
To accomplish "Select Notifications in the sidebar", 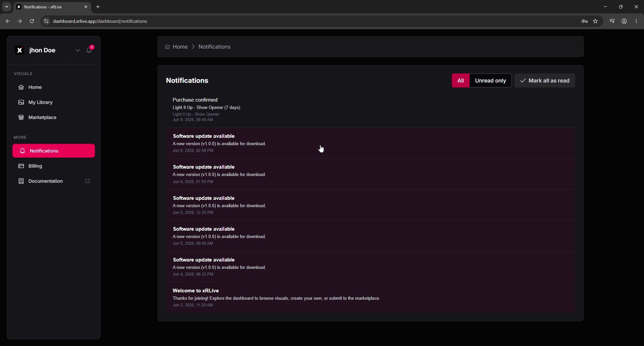I will pos(54,151).
